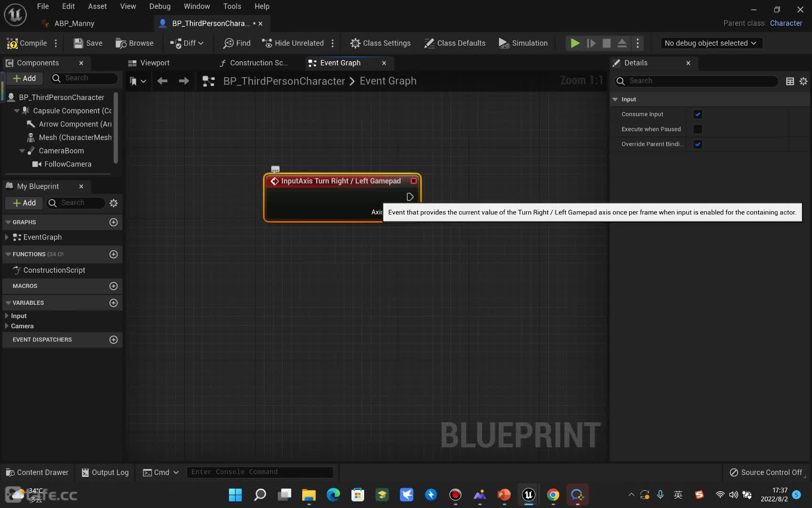Add a new macro
The height and width of the screenshot is (508, 812).
[x=113, y=286]
